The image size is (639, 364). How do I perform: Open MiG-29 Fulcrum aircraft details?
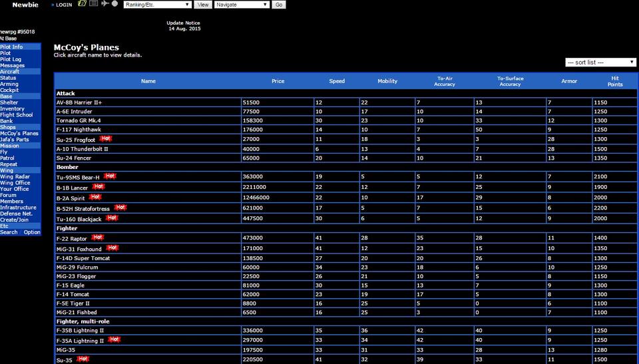coord(77,268)
